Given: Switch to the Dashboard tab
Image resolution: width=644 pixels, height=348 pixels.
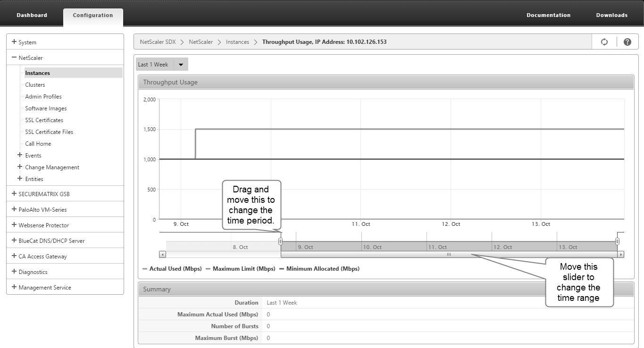Looking at the screenshot, I should pos(32,15).
